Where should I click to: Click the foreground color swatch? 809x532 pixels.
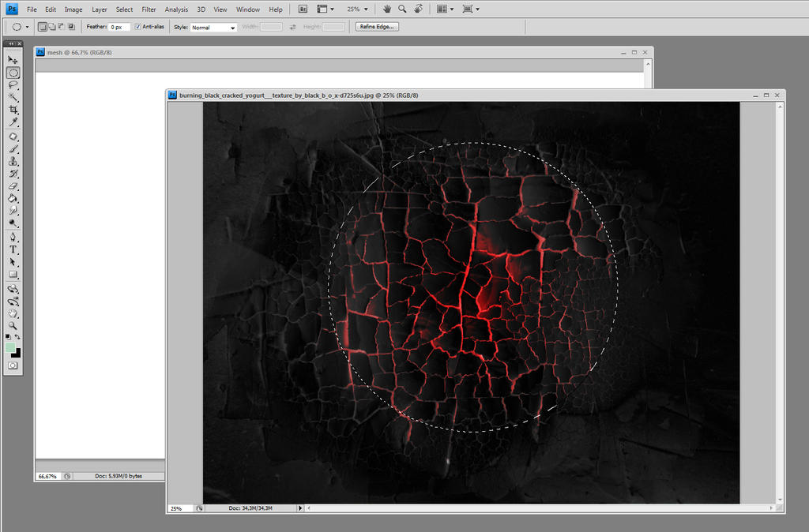tap(9, 347)
